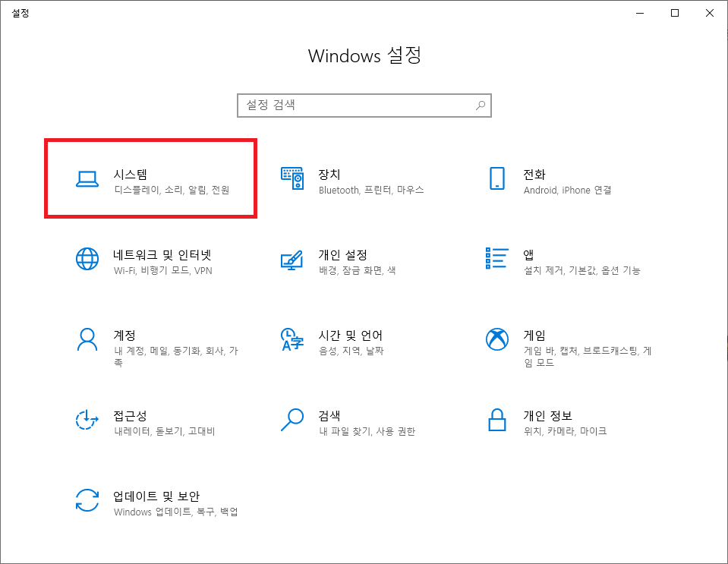Go to 업데이트 및 보안 title

tap(156, 496)
